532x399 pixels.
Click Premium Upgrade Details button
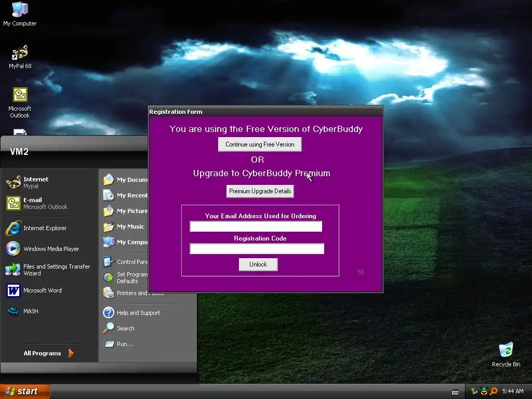click(x=260, y=191)
